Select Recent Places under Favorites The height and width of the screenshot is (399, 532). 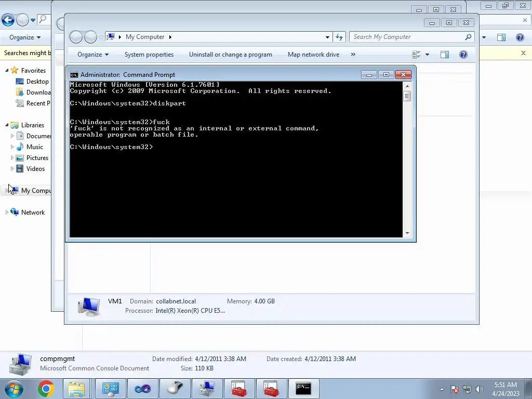pyautogui.click(x=38, y=103)
